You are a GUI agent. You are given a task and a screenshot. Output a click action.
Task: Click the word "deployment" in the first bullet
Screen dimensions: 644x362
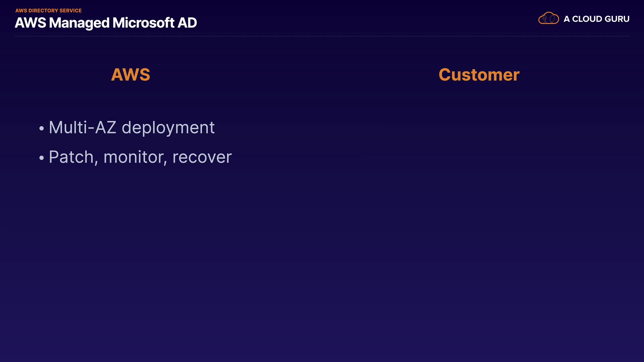168,128
